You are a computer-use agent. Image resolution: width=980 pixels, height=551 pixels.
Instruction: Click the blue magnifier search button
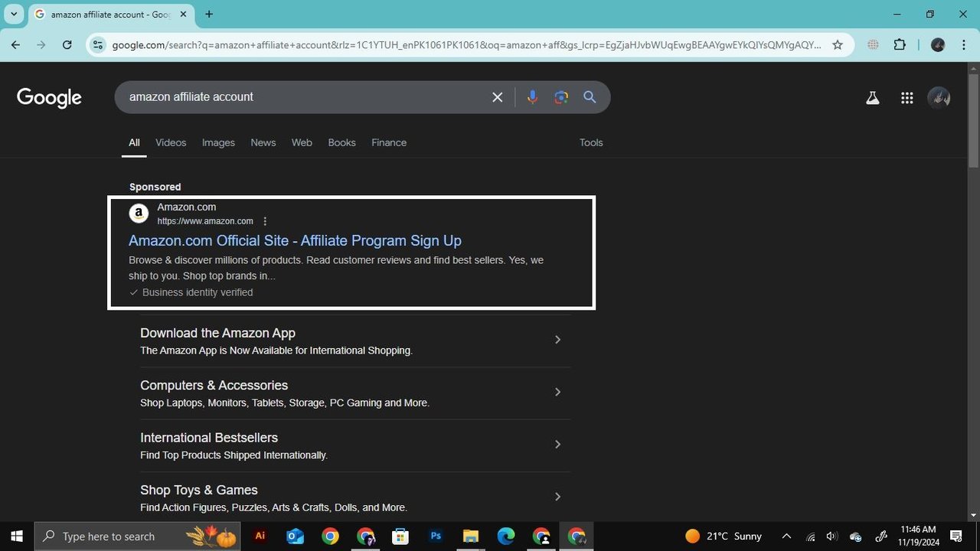590,97
